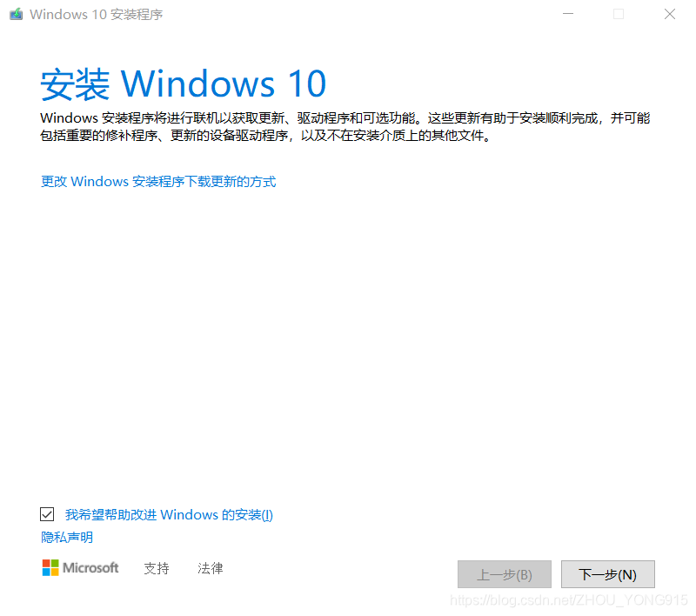The image size is (696, 616).
Task: Minimize the Windows 10 安装程序 window
Action: [568, 14]
